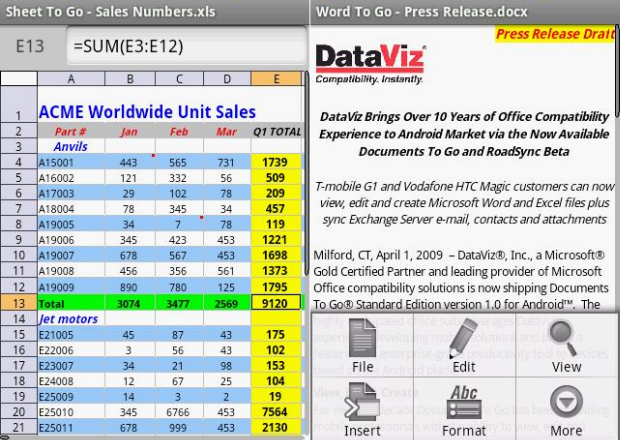Click part number cell A17003

pos(71,193)
